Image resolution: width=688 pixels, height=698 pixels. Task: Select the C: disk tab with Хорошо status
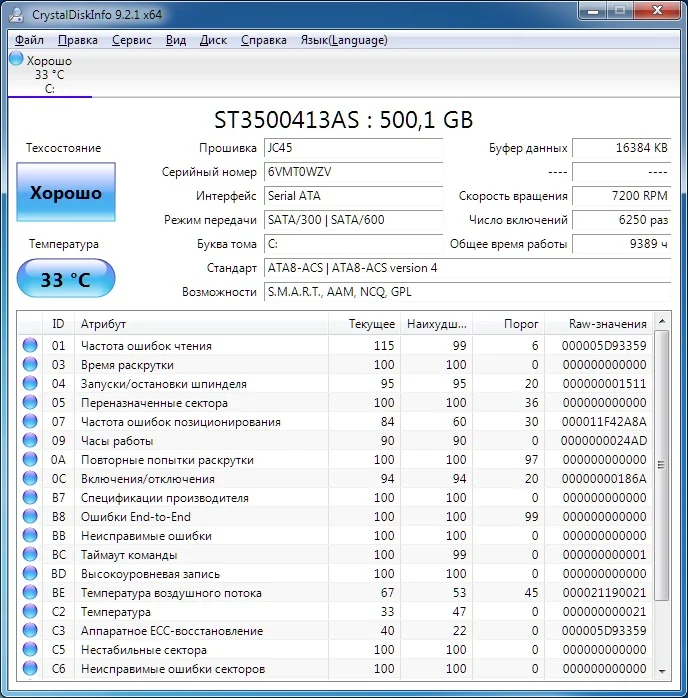pos(49,74)
